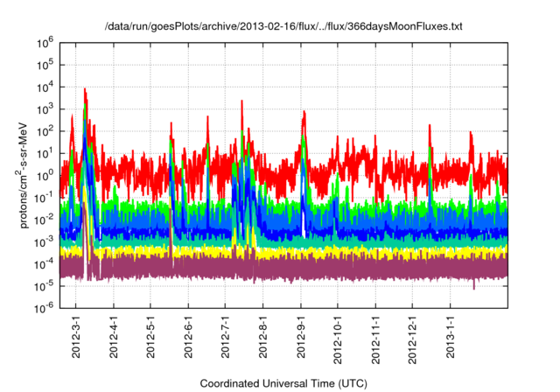Select the bottom 10^-6 y-axis tick label
The image size is (560, 392).
click(x=46, y=307)
